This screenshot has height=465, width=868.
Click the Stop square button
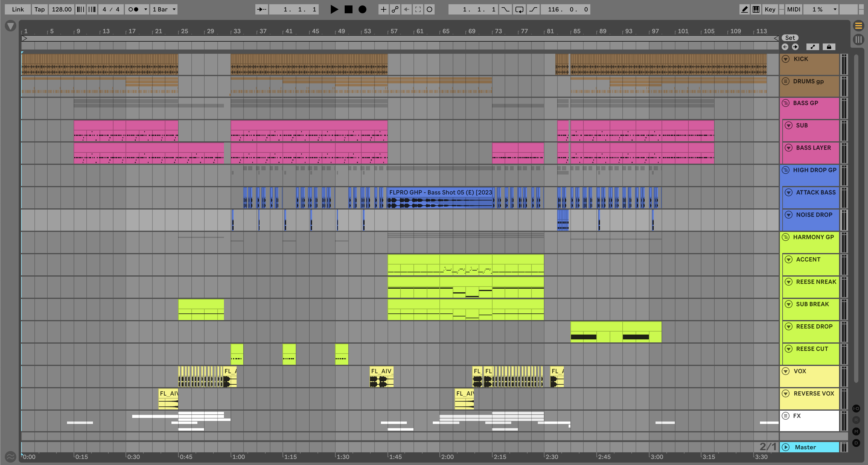348,9
